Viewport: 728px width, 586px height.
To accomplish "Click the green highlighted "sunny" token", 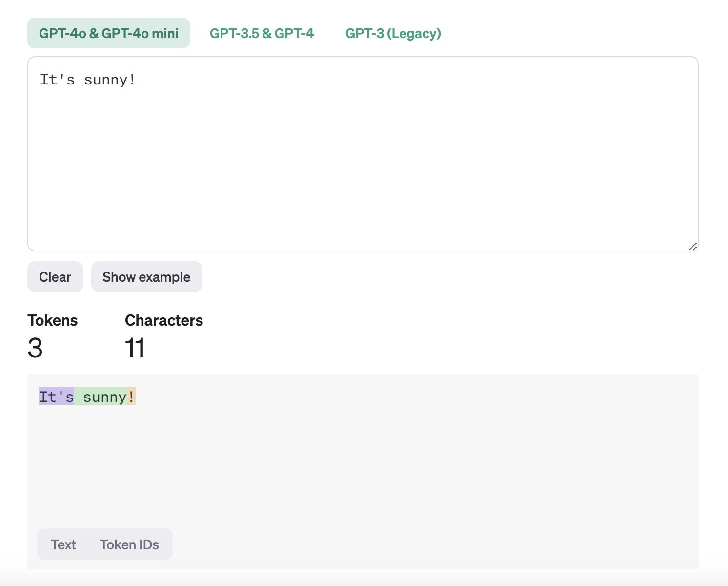I will 103,397.
